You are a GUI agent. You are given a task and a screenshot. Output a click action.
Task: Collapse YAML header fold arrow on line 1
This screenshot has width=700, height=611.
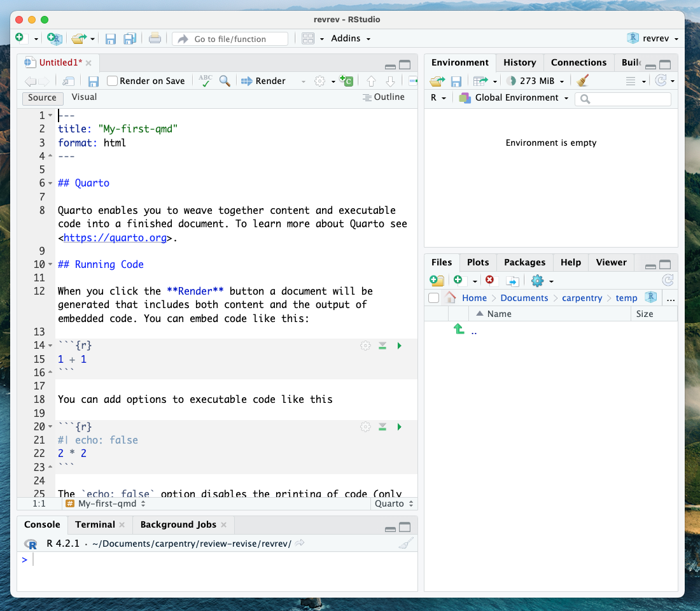point(50,116)
